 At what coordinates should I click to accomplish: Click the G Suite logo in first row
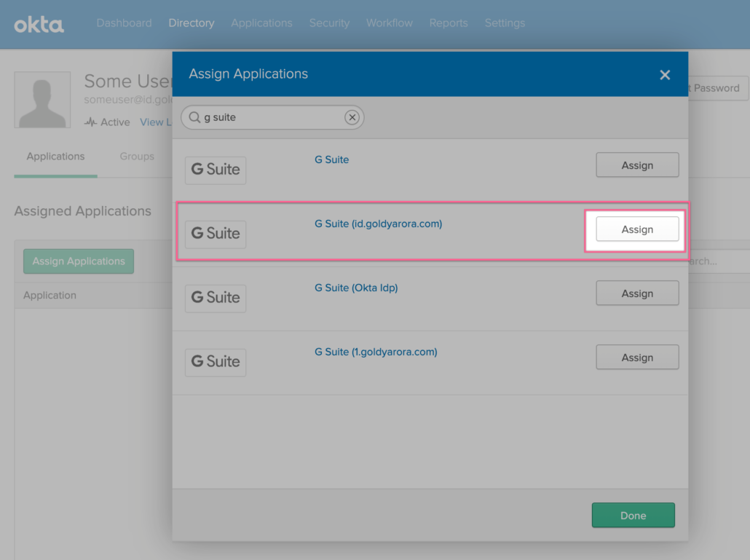[216, 170]
